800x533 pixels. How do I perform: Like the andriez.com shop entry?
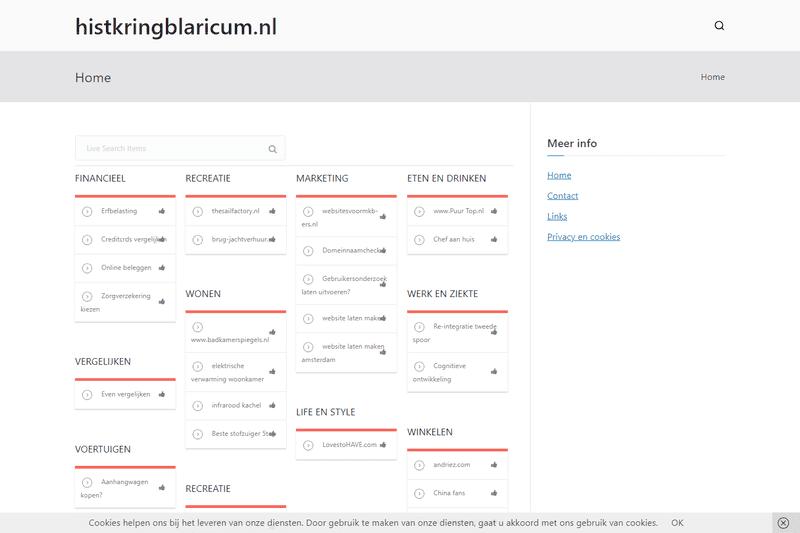tap(494, 465)
